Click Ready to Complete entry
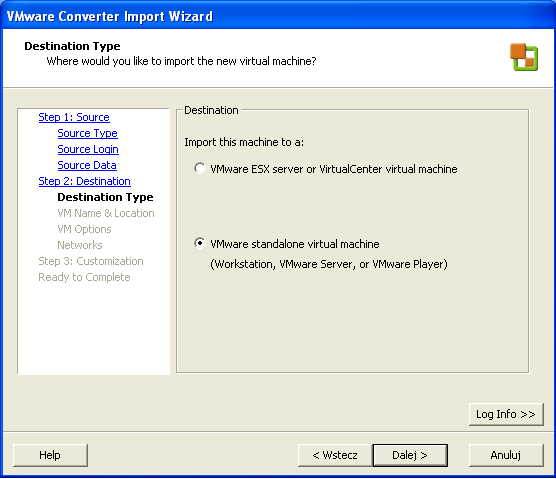This screenshot has width=556, height=479. [84, 277]
